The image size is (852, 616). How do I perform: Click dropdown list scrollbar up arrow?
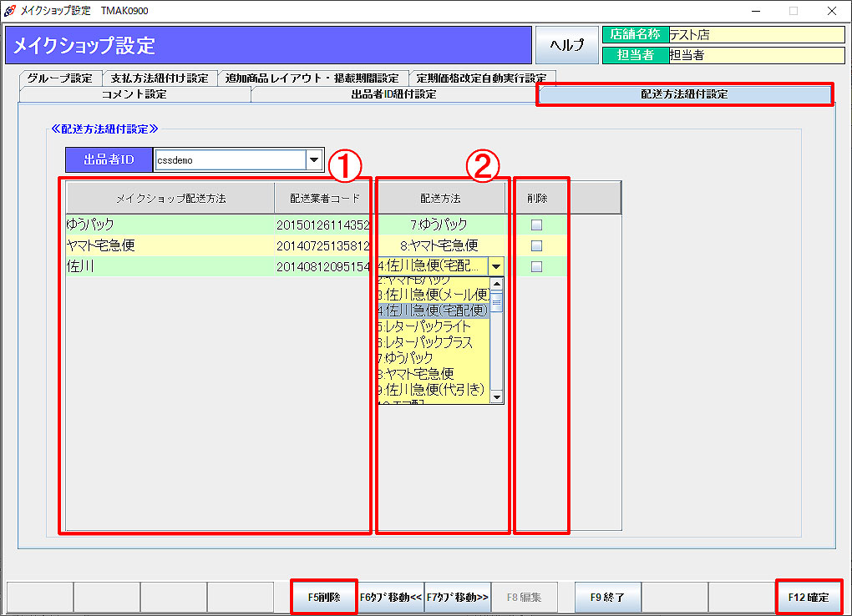click(497, 284)
